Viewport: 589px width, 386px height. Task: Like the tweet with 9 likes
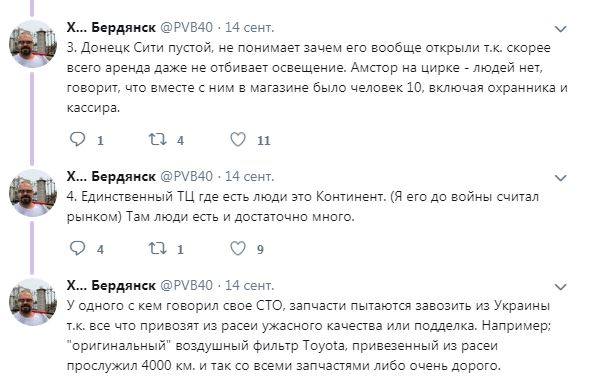[238, 248]
